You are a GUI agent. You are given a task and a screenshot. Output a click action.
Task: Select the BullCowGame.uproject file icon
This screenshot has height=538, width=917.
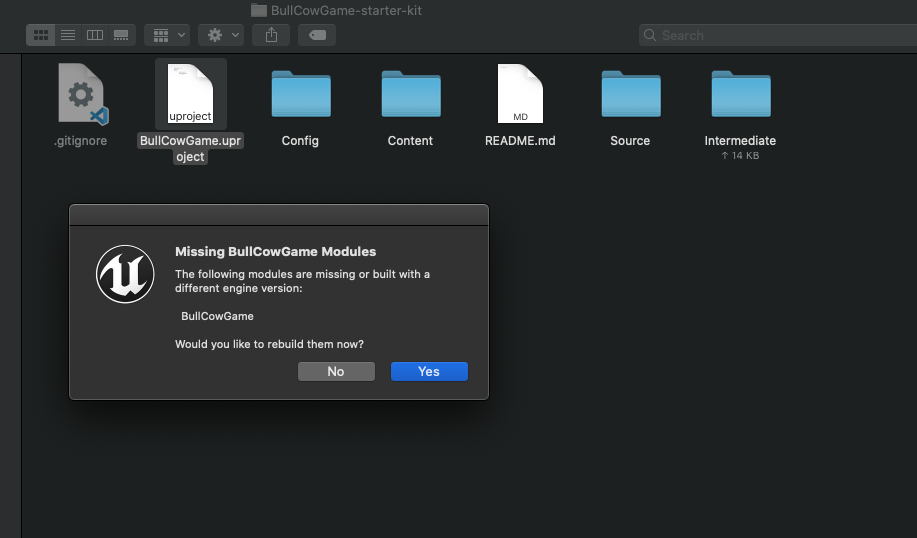click(190, 94)
